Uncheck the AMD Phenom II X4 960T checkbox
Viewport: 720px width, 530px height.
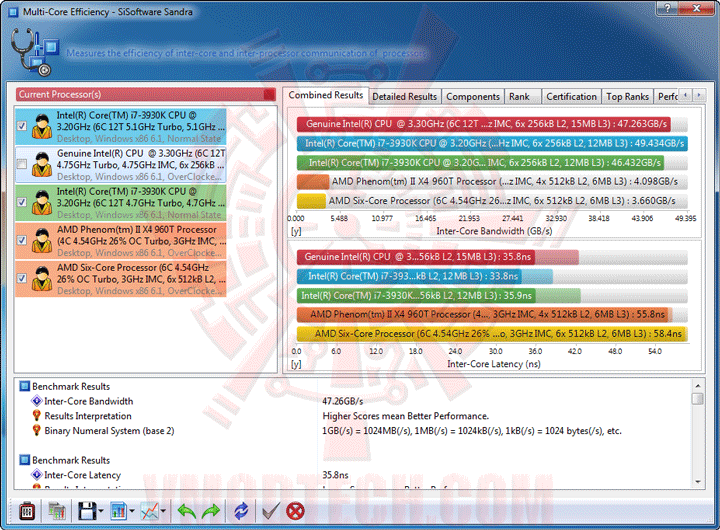tap(22, 240)
